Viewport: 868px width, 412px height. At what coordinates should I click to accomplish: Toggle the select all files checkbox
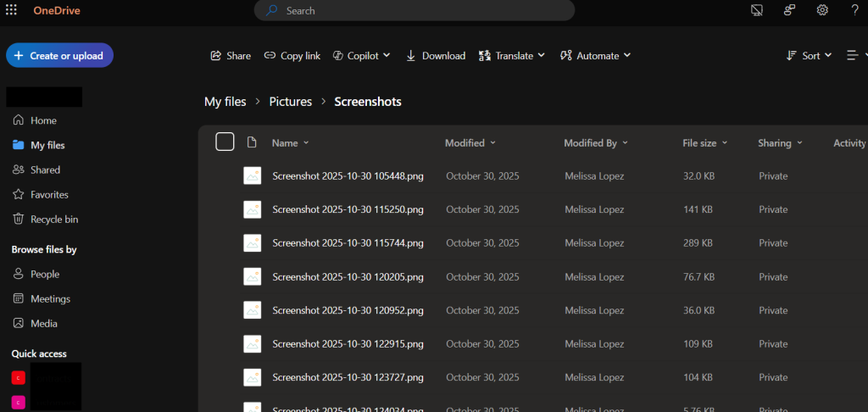point(225,142)
